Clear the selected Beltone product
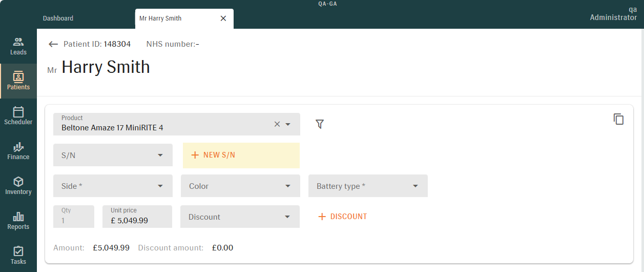644x272 pixels. click(277, 124)
